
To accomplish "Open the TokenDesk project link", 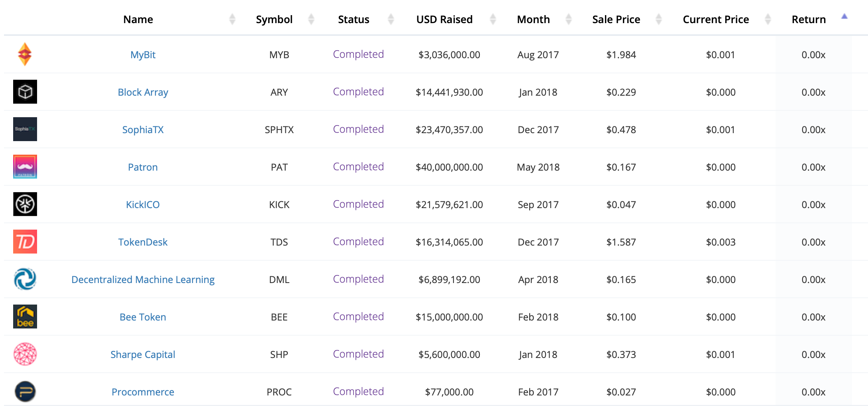I will tap(143, 242).
